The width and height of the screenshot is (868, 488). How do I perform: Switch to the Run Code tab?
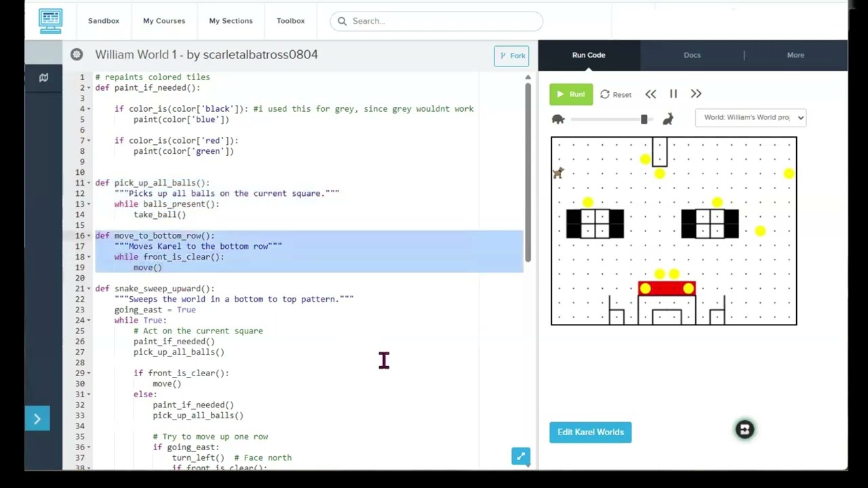point(589,55)
